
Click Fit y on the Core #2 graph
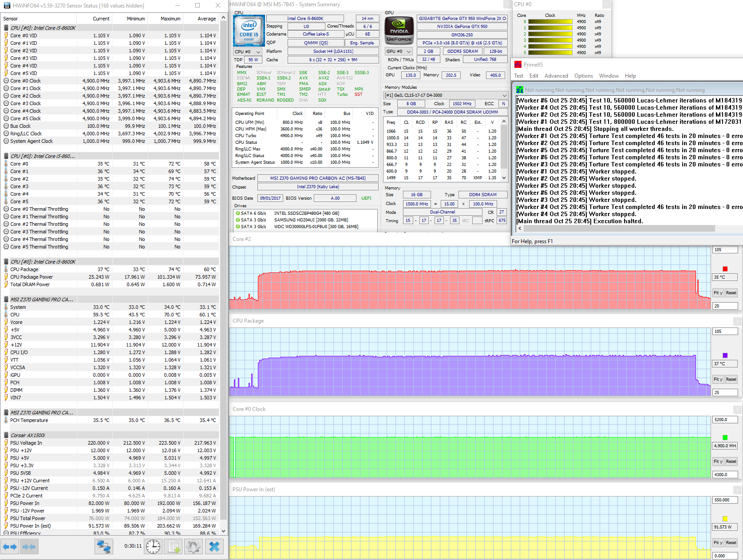click(x=718, y=293)
